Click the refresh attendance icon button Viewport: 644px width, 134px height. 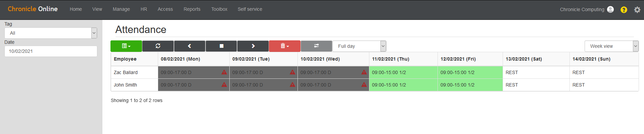tap(158, 46)
